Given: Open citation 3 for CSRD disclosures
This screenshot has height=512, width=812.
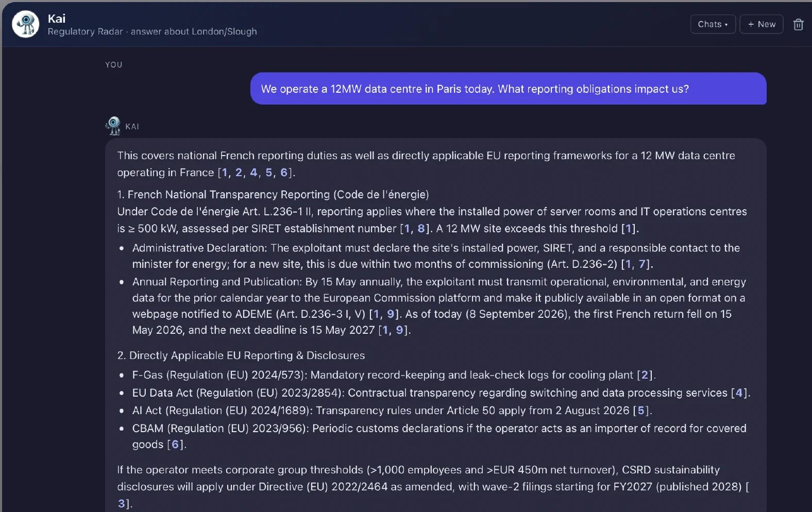Looking at the screenshot, I should pyautogui.click(x=121, y=504).
